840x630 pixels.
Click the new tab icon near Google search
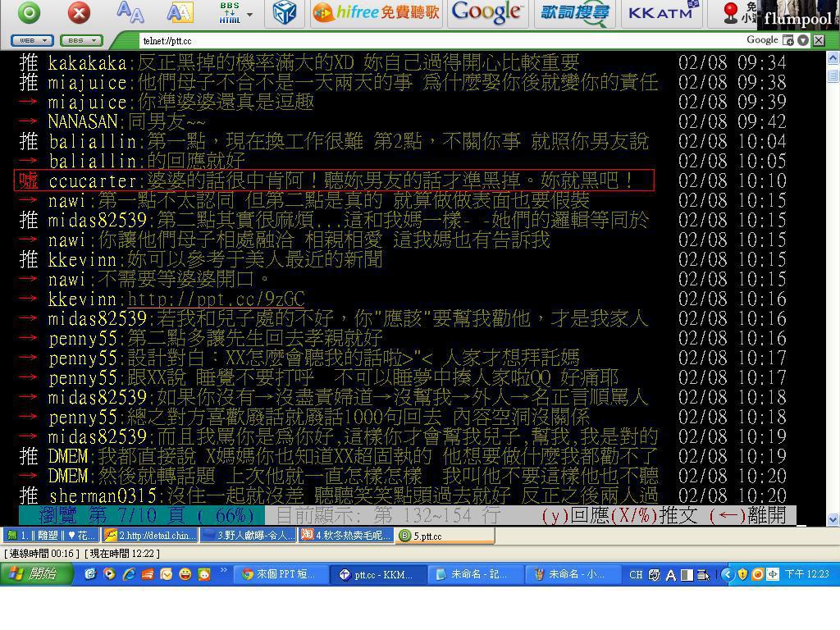[x=787, y=40]
